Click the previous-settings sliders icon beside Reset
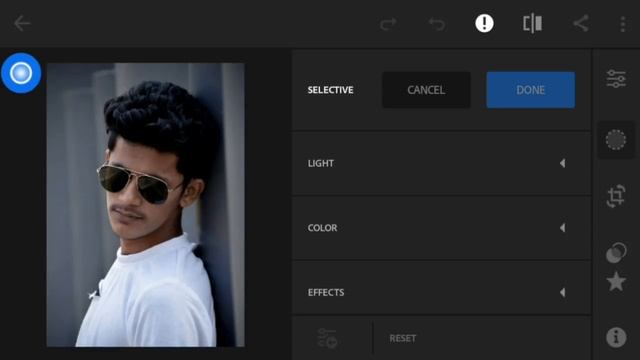This screenshot has height=360, width=640. (327, 338)
